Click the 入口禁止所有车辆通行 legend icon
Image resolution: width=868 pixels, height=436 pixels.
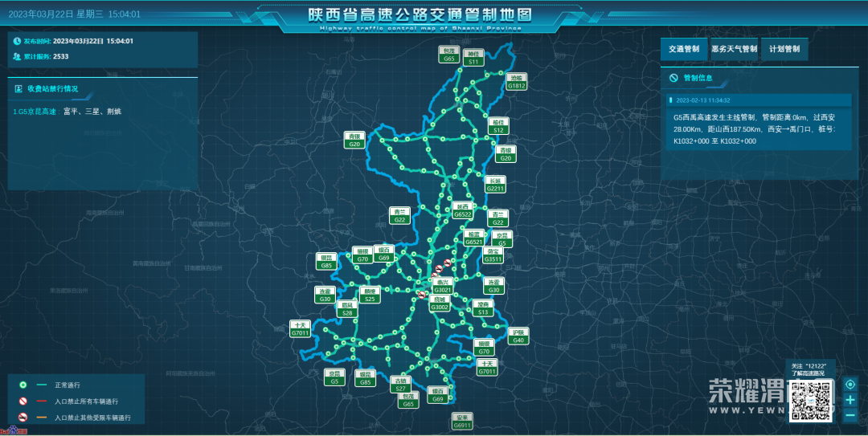[23, 401]
